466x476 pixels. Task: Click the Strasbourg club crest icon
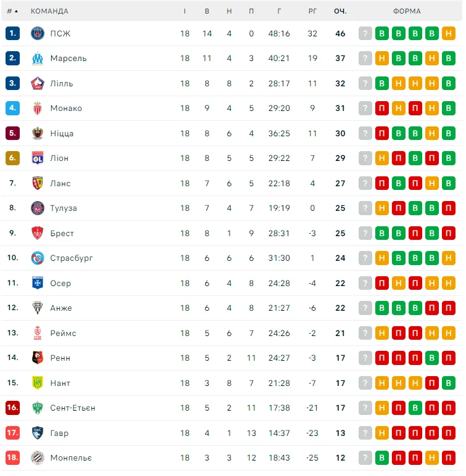[x=38, y=258]
